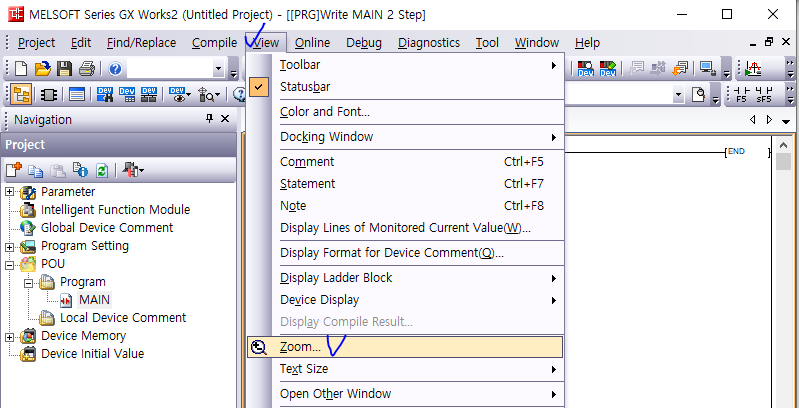Click New Data icon in Project toolbar
This screenshot has width=799, height=408.
coord(14,170)
